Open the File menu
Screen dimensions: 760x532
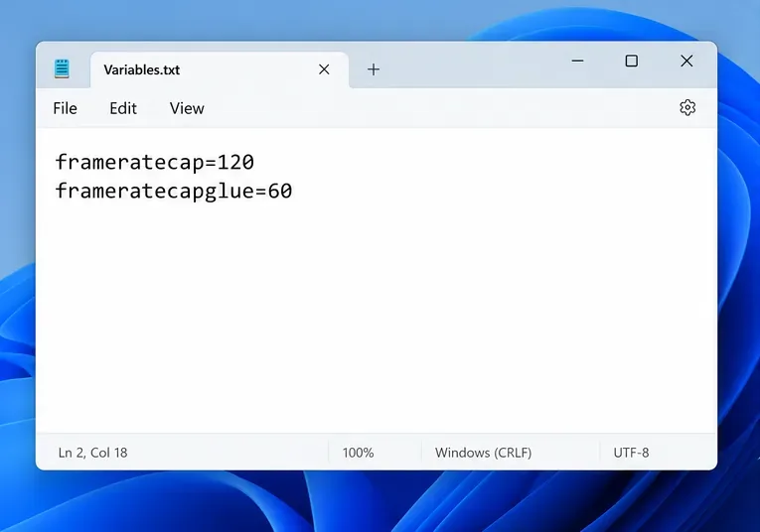pos(65,108)
